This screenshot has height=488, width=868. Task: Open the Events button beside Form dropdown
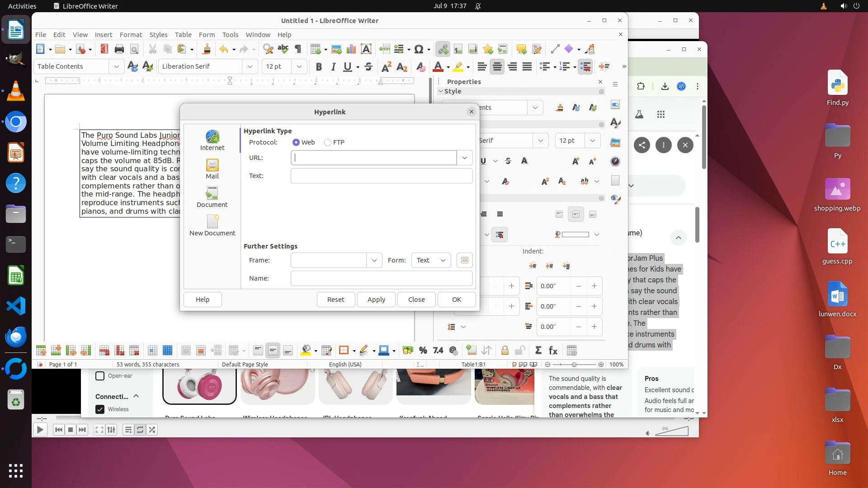click(x=464, y=260)
